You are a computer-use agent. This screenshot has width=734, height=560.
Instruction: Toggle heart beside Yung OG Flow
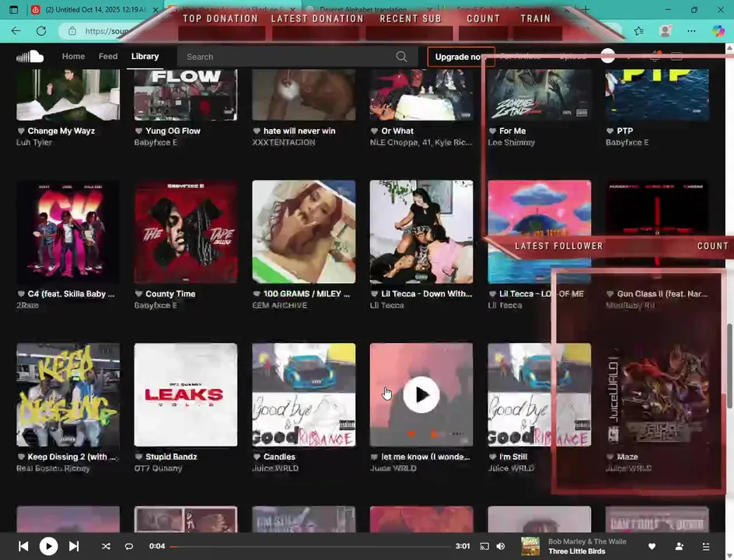click(138, 131)
